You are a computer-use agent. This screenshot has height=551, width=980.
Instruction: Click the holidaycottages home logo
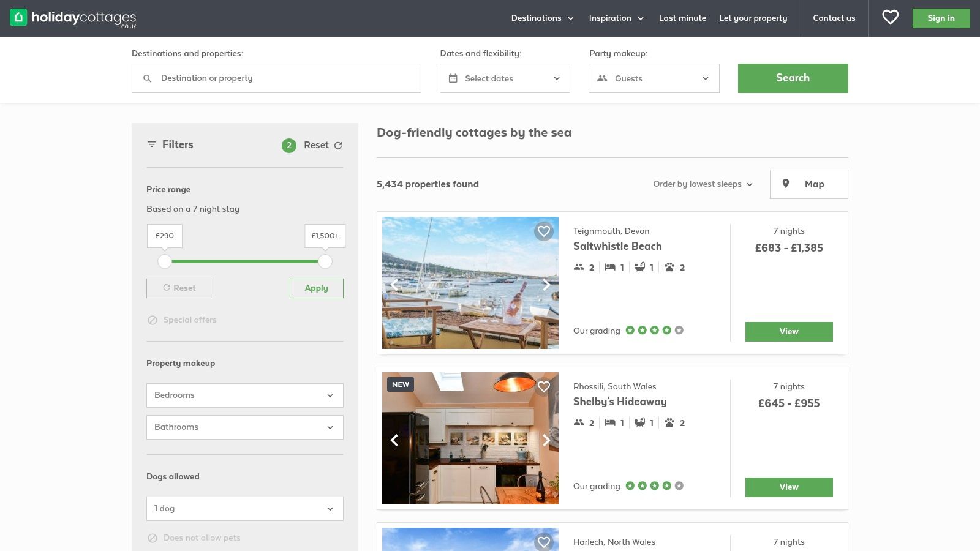point(73,18)
